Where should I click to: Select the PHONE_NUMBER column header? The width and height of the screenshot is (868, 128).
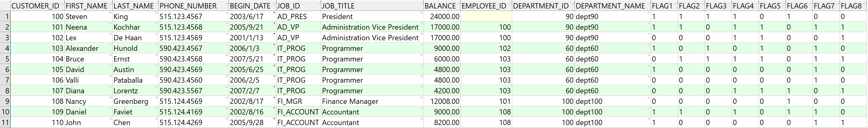point(188,6)
